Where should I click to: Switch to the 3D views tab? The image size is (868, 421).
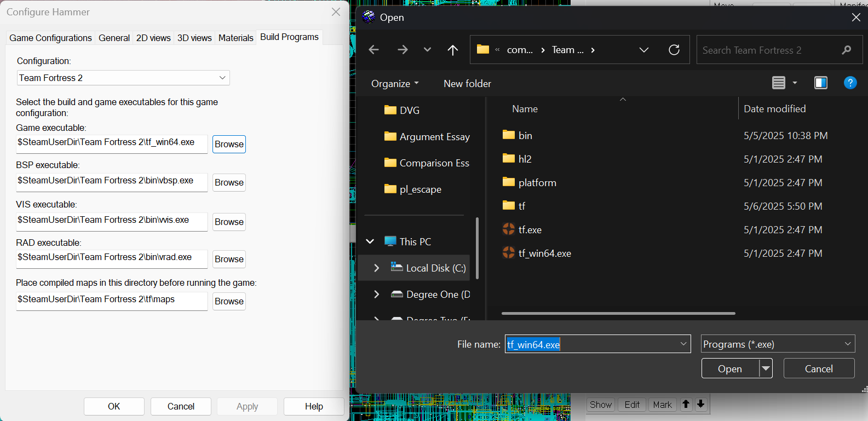coord(194,38)
